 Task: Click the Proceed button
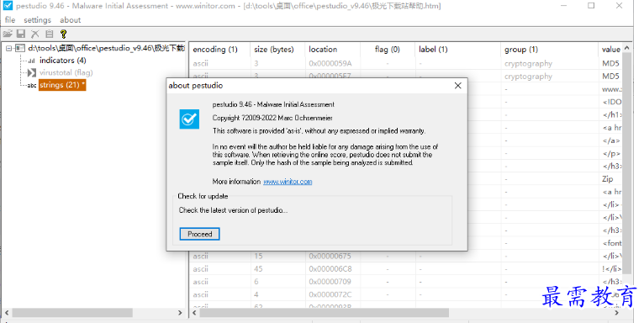point(199,234)
